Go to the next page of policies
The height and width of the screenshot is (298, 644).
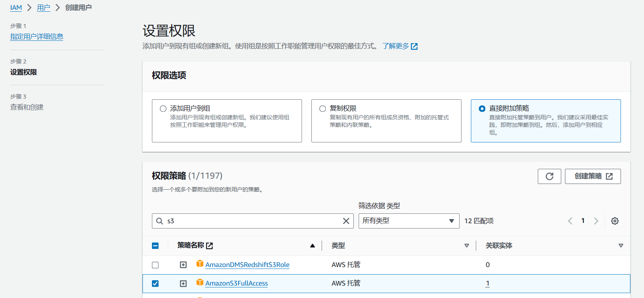596,221
